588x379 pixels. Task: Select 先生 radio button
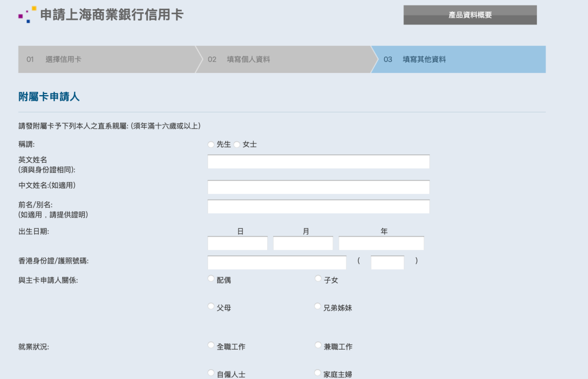(211, 145)
